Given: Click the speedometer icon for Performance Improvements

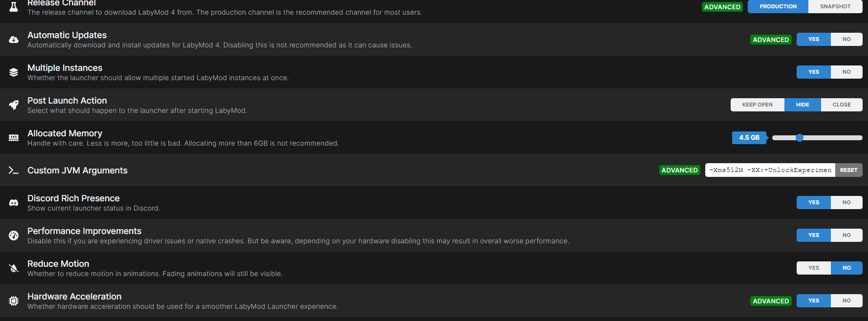Looking at the screenshot, I should click(x=14, y=235).
